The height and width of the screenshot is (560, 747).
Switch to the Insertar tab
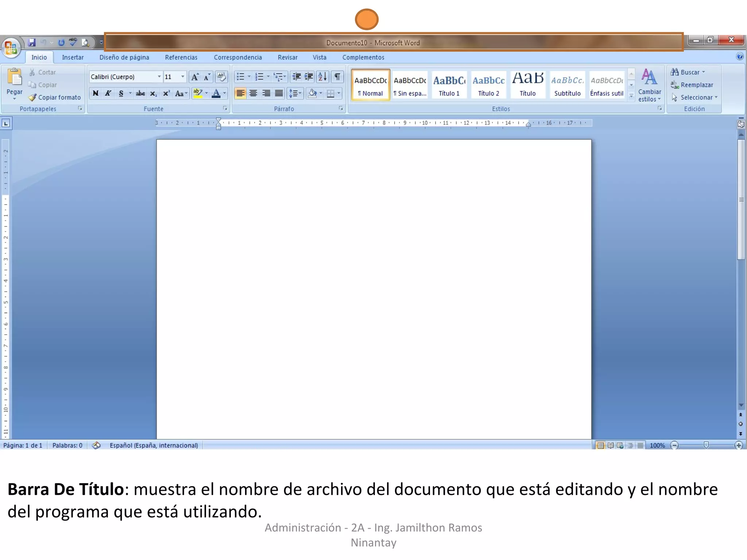pos(73,57)
